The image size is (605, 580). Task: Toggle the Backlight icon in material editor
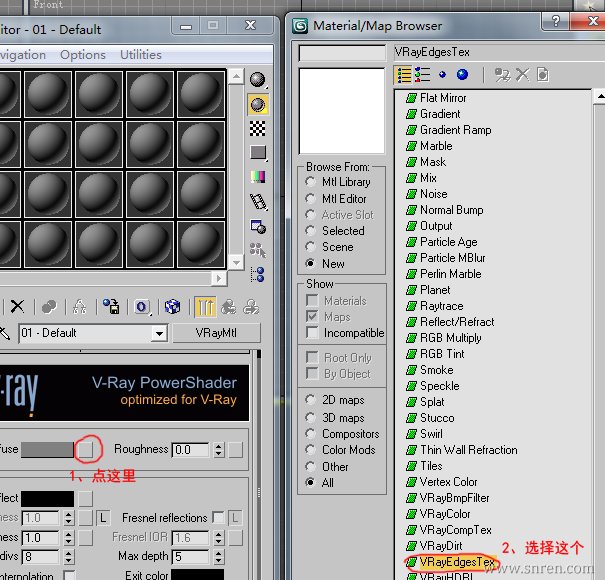click(258, 104)
